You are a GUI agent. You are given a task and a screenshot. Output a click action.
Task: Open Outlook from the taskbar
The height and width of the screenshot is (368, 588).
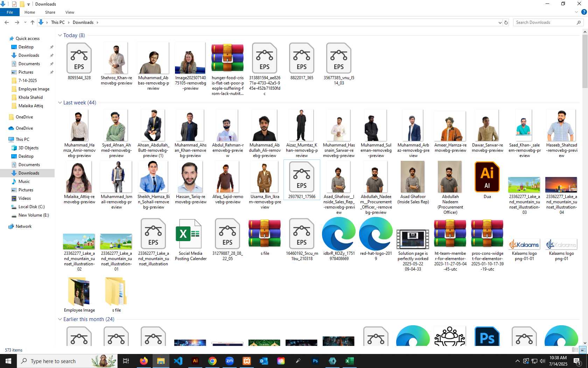(x=264, y=361)
